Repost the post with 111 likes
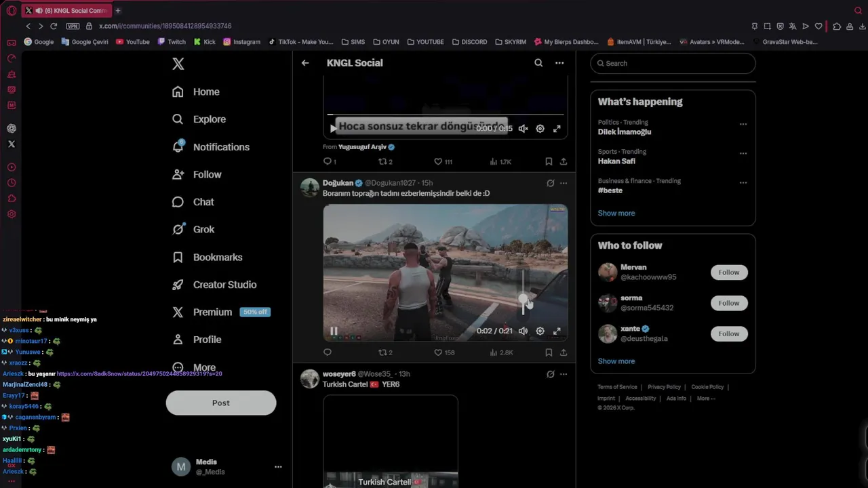This screenshot has height=488, width=868. click(384, 161)
